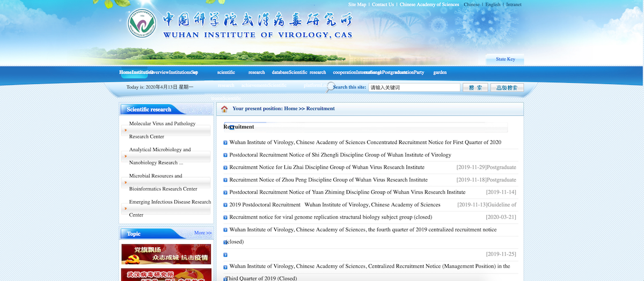
Task: Click the [2019-11-13] date text
Action: (472, 205)
